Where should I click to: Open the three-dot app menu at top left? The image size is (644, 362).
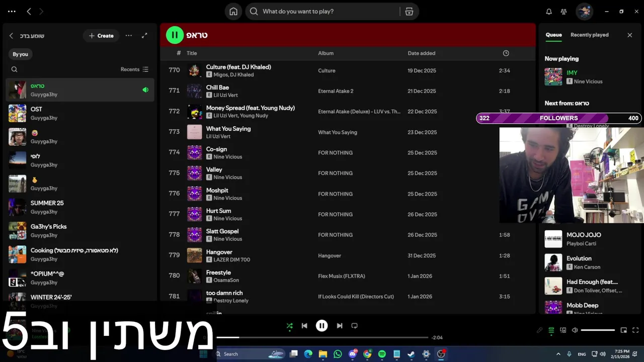(12, 11)
